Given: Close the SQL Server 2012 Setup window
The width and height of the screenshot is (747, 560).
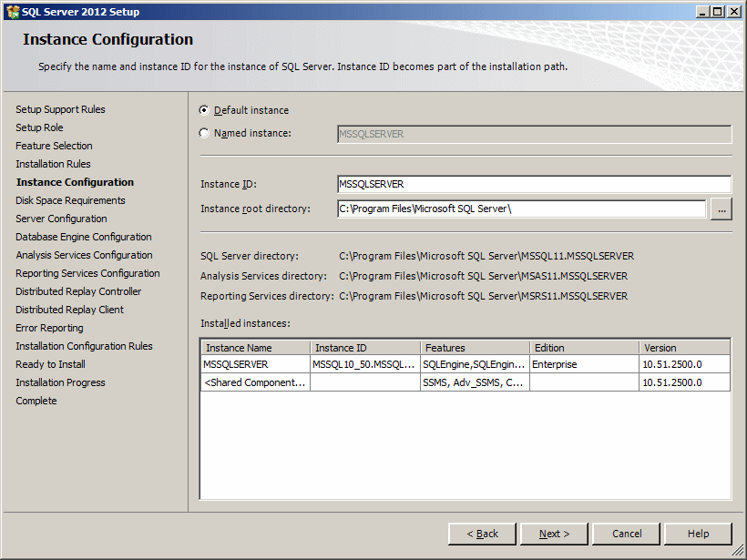Looking at the screenshot, I should (x=734, y=12).
